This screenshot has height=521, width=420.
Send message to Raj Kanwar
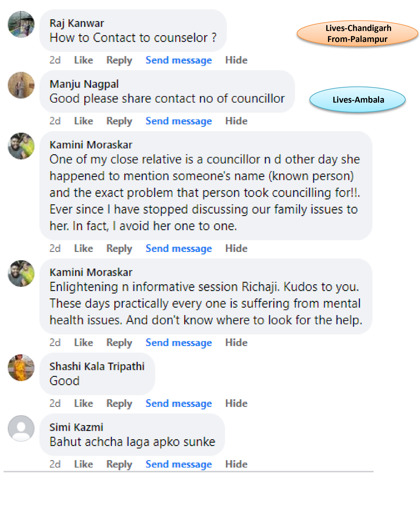179,60
